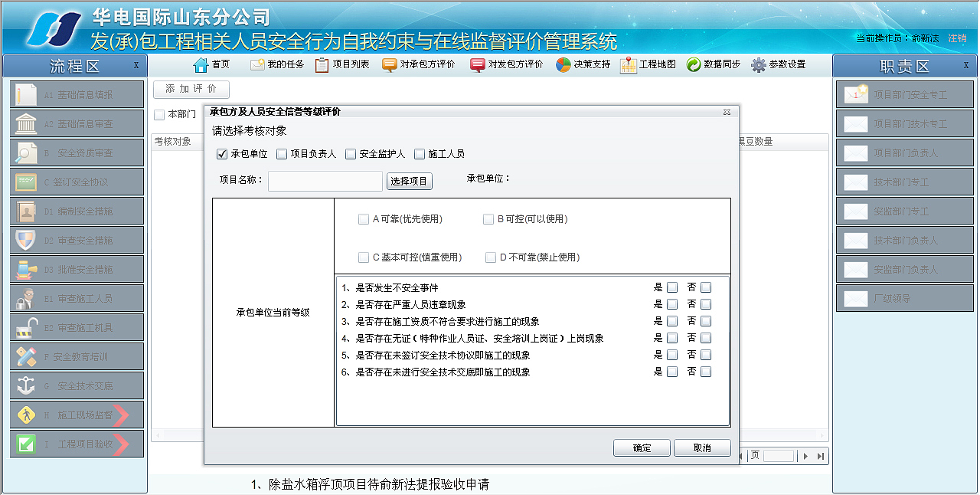Image resolution: width=980 pixels, height=495 pixels.
Task: Tick the 本部门 checkbox
Action: point(159,115)
